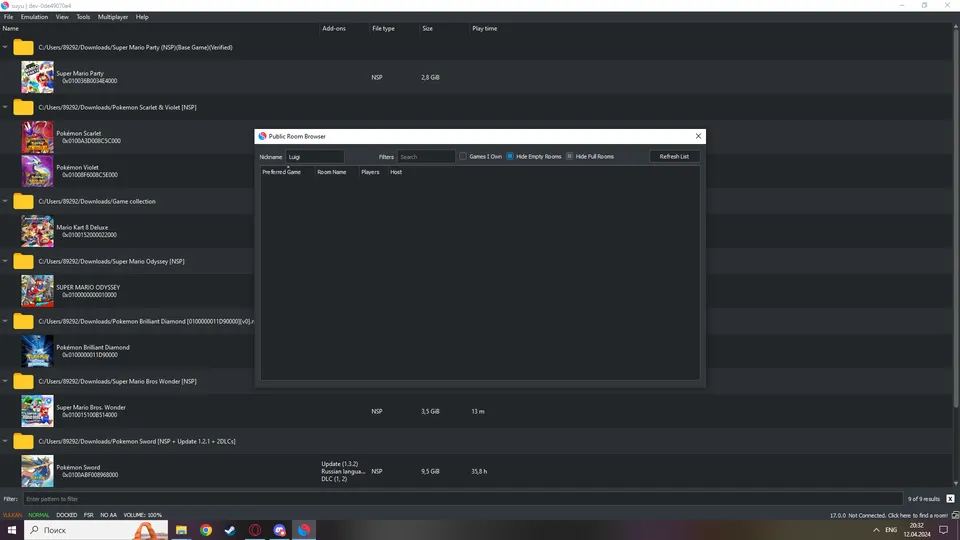The width and height of the screenshot is (960, 540).
Task: Click the Game collection folder icon
Action: pyautogui.click(x=23, y=201)
